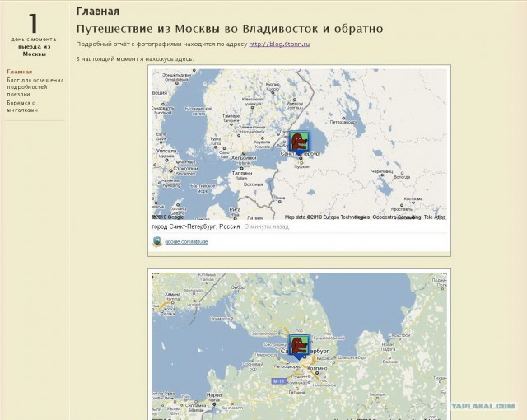Click the dog avatar marker on lower map
This screenshot has height=420, width=527.
click(299, 347)
